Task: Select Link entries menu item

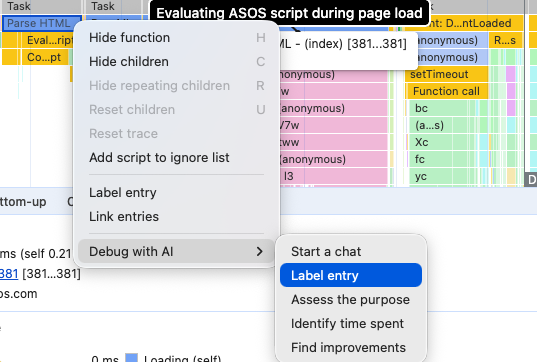Action: coord(176,217)
